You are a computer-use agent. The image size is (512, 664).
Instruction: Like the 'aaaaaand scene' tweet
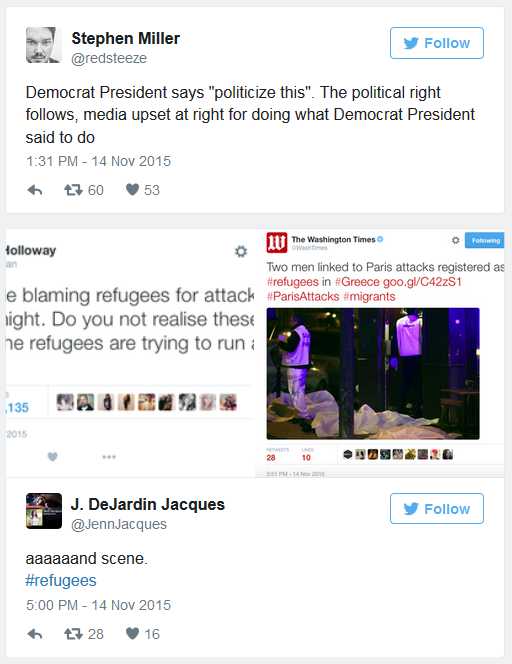pyautogui.click(x=133, y=634)
